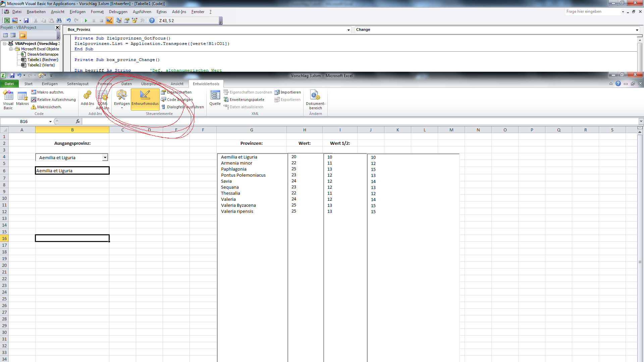Screen dimensions: 644x362
Task: Toggle folders view in project panel
Action: [22, 35]
